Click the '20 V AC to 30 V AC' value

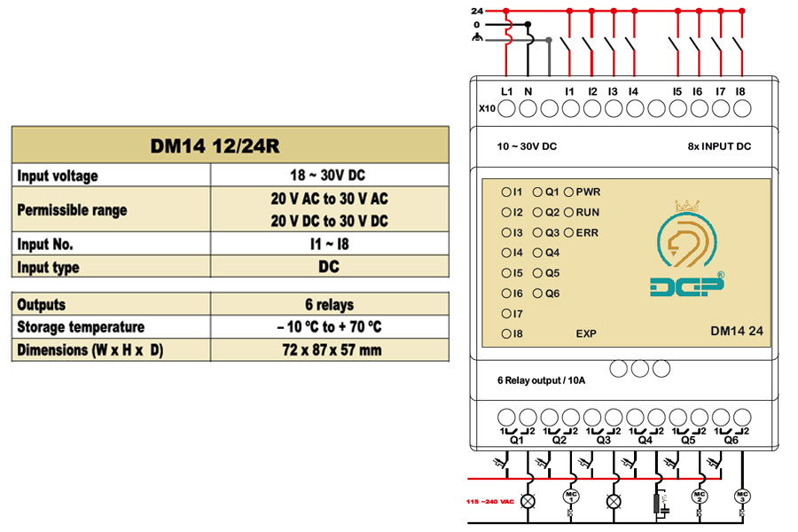coord(329,199)
